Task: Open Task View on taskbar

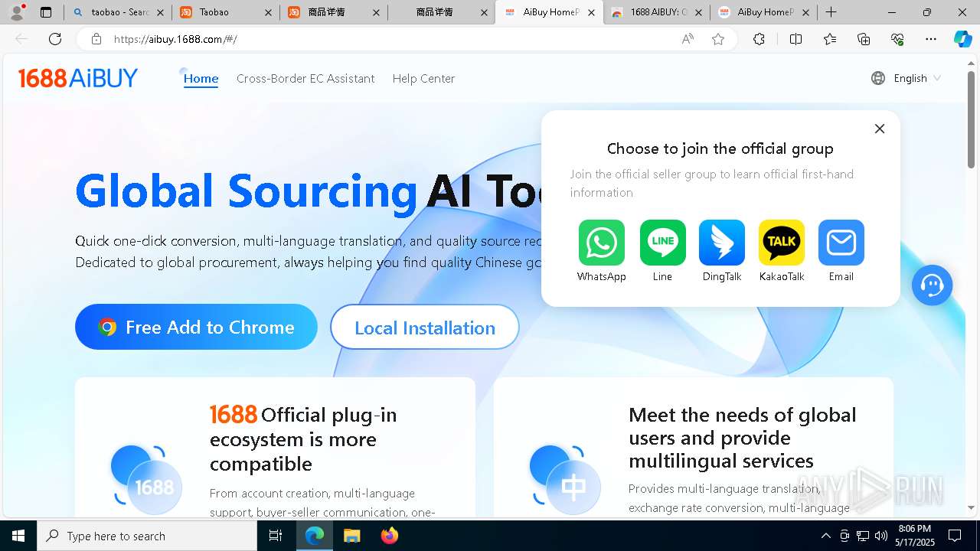Action: [276, 536]
